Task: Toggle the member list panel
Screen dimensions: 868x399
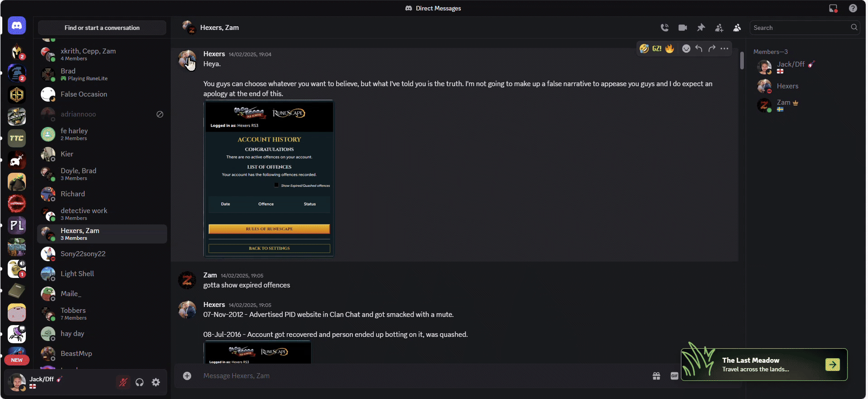Action: pyautogui.click(x=737, y=28)
